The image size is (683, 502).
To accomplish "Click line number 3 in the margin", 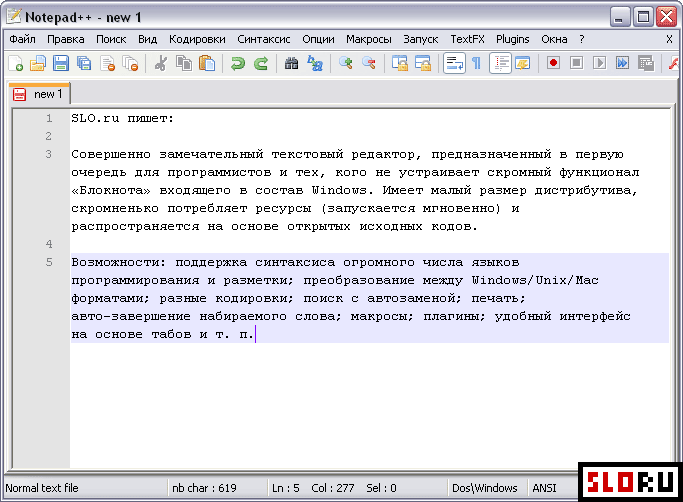I will click(x=49, y=154).
